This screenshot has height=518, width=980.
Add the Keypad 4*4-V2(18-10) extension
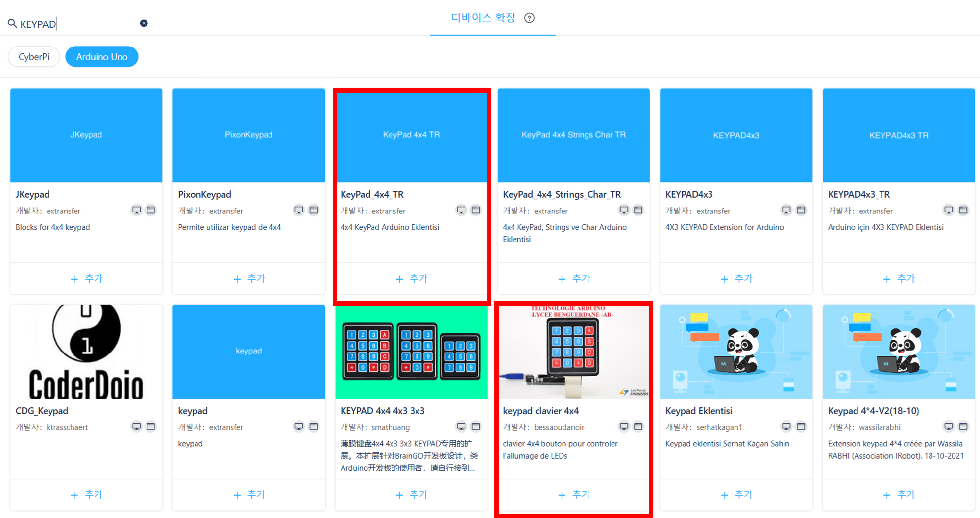pyautogui.click(x=899, y=495)
